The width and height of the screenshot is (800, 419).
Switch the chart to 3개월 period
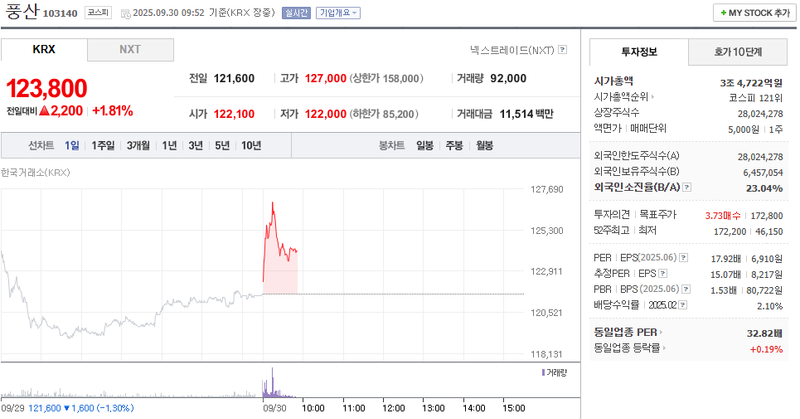coord(138,146)
